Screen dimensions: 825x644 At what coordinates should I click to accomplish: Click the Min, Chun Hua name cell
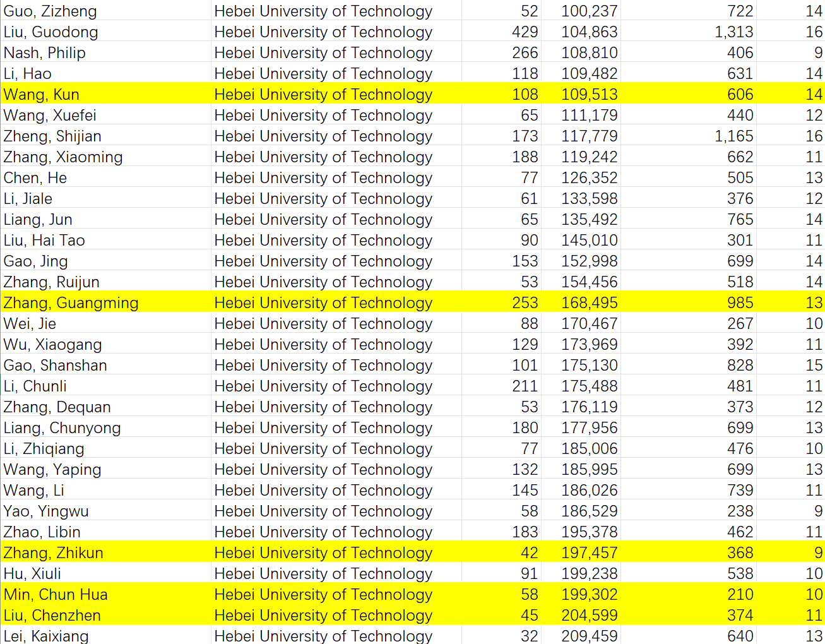(x=56, y=595)
